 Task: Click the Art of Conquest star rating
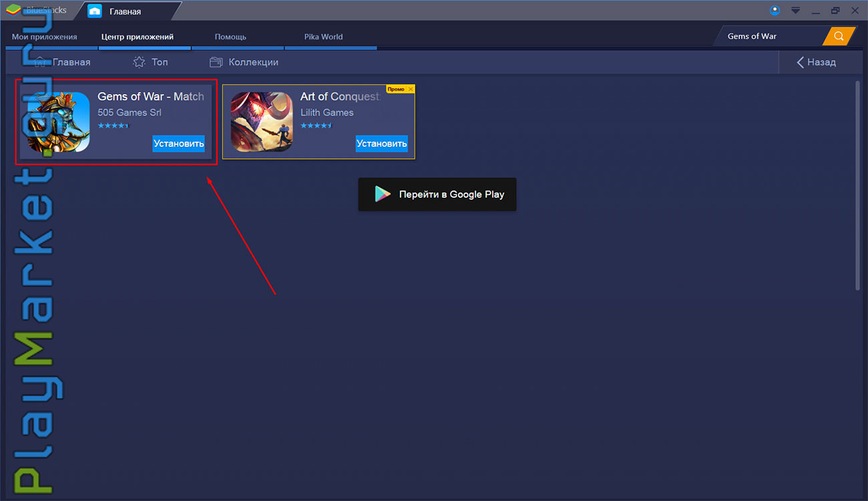point(316,126)
